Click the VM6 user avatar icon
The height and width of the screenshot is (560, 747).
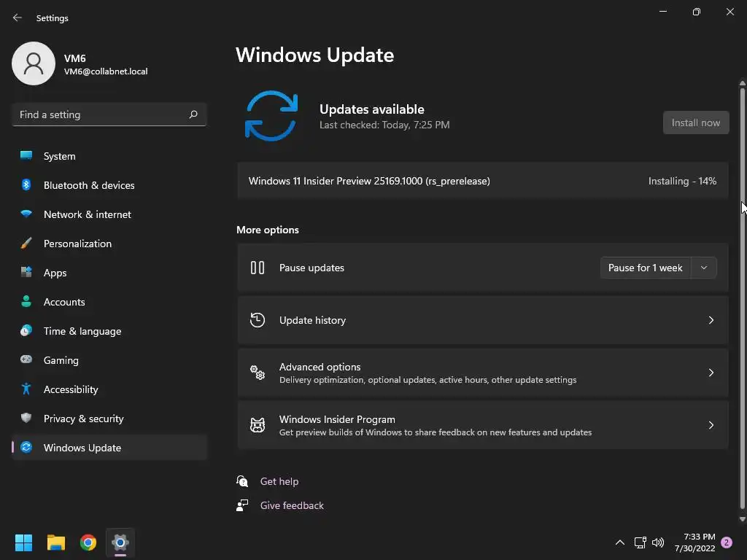pos(34,63)
